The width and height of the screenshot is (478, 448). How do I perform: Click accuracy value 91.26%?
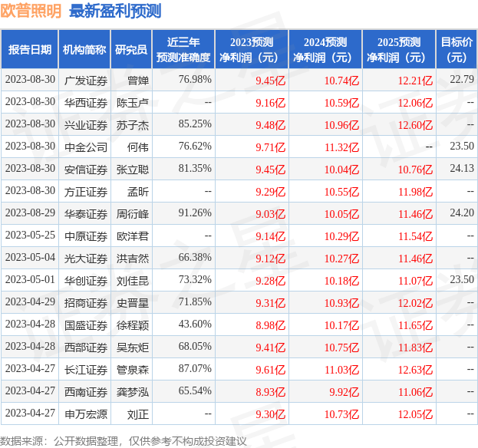click(195, 212)
